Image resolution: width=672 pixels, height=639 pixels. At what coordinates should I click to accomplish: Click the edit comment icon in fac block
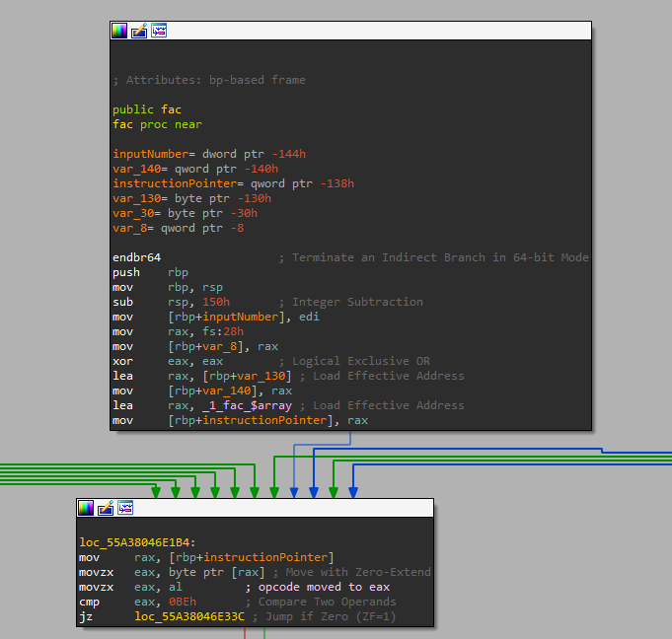(139, 31)
